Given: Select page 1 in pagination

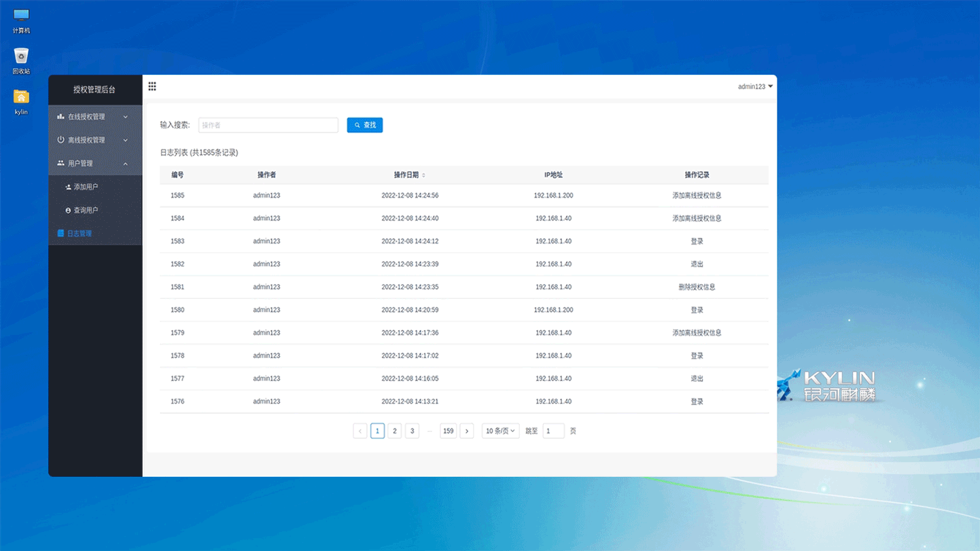Looking at the screenshot, I should click(378, 431).
